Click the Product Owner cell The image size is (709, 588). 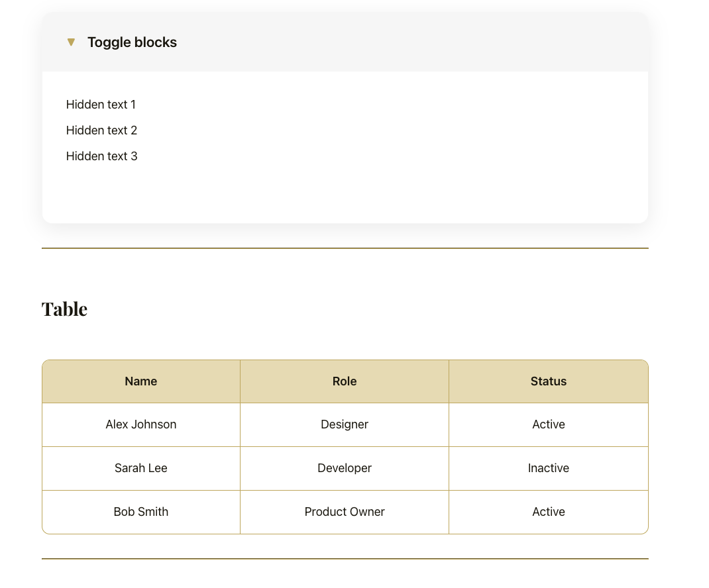pos(345,512)
